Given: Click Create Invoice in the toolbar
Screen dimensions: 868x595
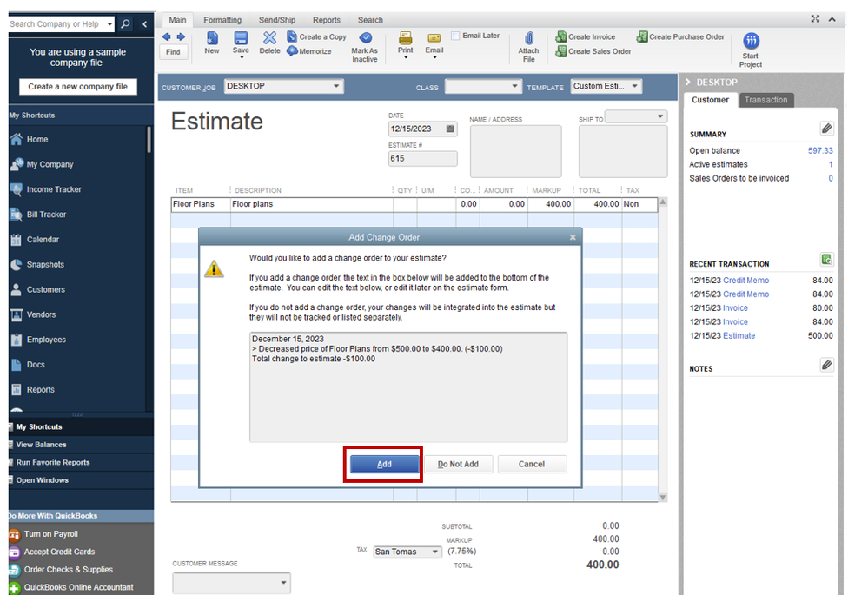Looking at the screenshot, I should 586,37.
